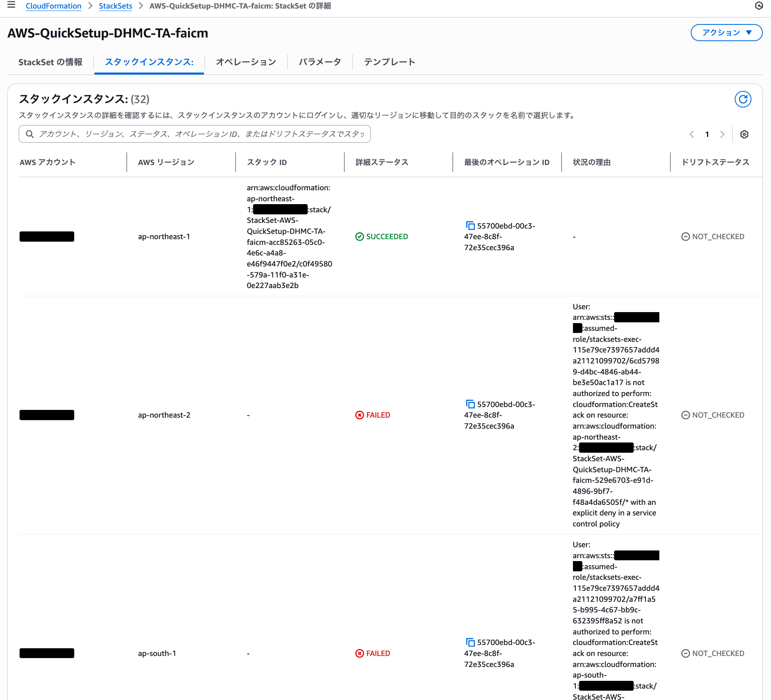Refresh the stack instances list
This screenshot has width=771, height=700.
(743, 99)
